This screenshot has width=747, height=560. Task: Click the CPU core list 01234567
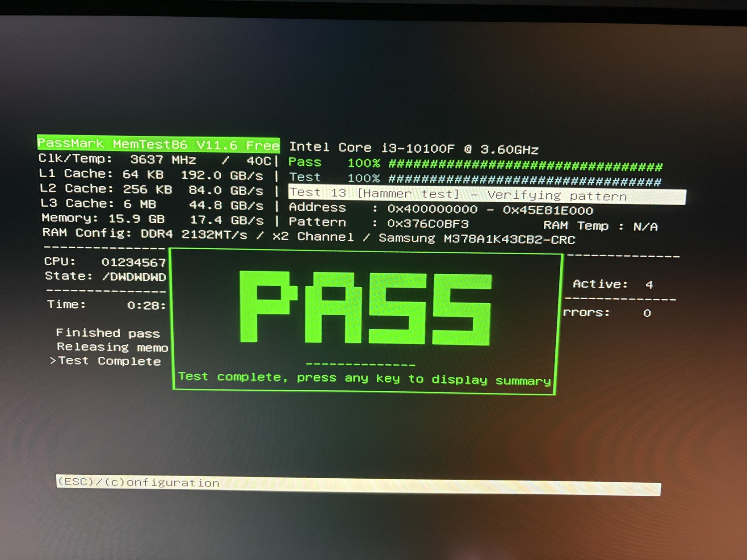coord(134,262)
